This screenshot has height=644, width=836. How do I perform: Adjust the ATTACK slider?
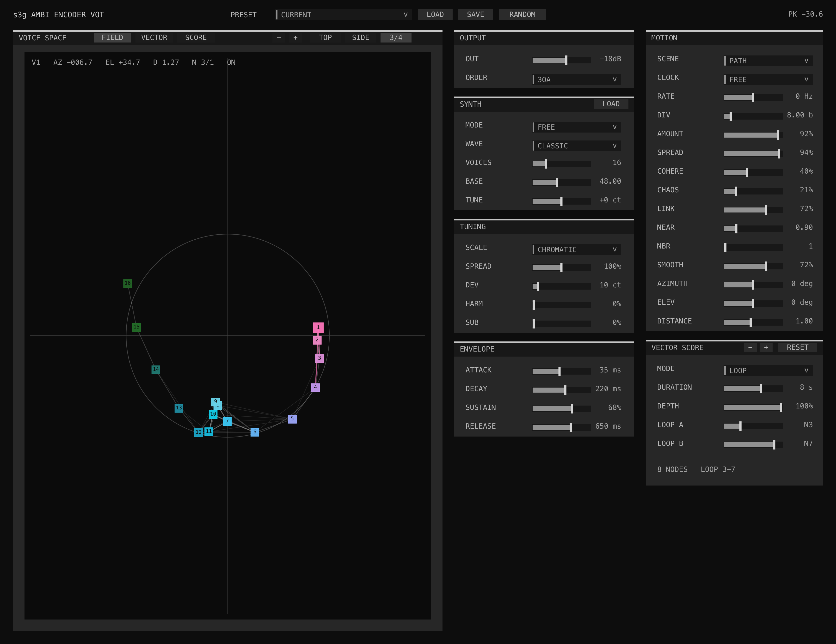(x=562, y=371)
